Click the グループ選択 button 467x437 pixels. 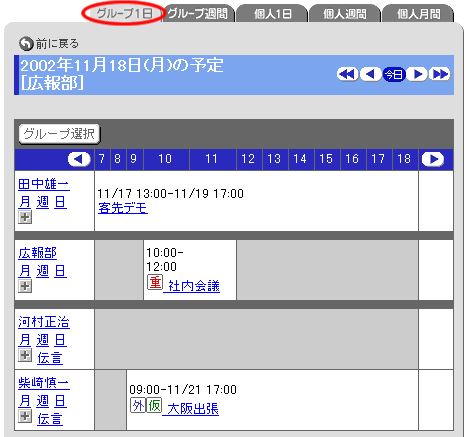click(59, 134)
